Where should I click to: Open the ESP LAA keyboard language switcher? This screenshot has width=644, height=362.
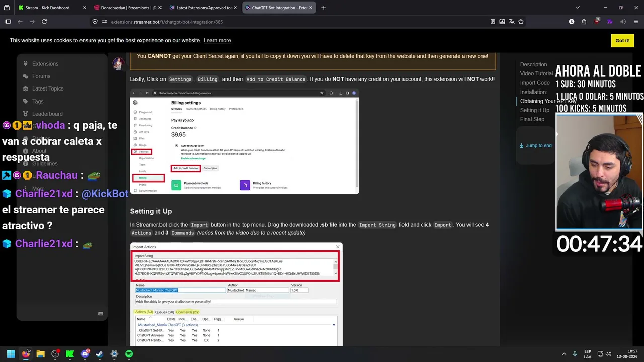point(588,354)
